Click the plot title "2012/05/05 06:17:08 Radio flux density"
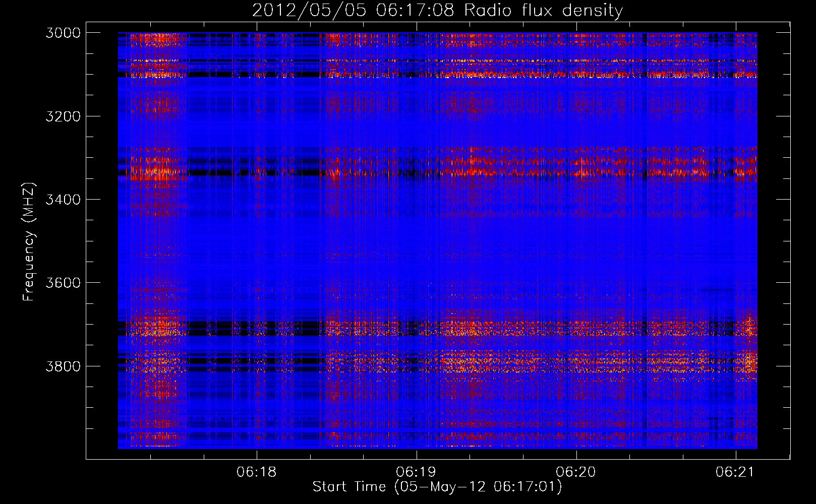Image resolution: width=816 pixels, height=504 pixels. [x=437, y=10]
